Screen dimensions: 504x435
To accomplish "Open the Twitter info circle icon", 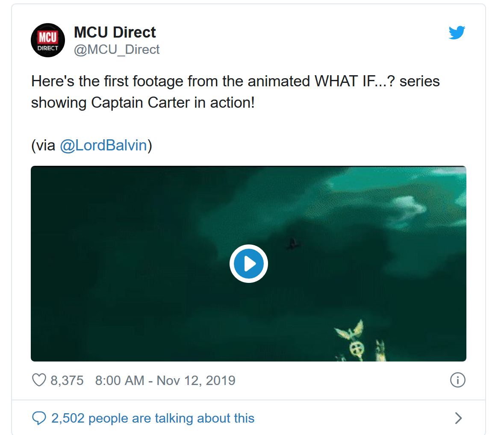I will pyautogui.click(x=457, y=380).
